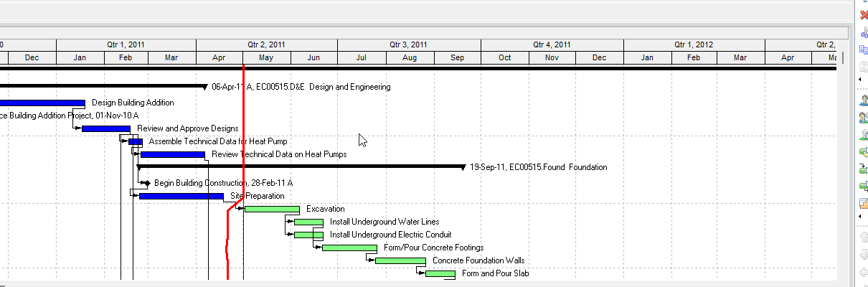Click 'Review Technical Data on Heat Pumps' label

279,154
